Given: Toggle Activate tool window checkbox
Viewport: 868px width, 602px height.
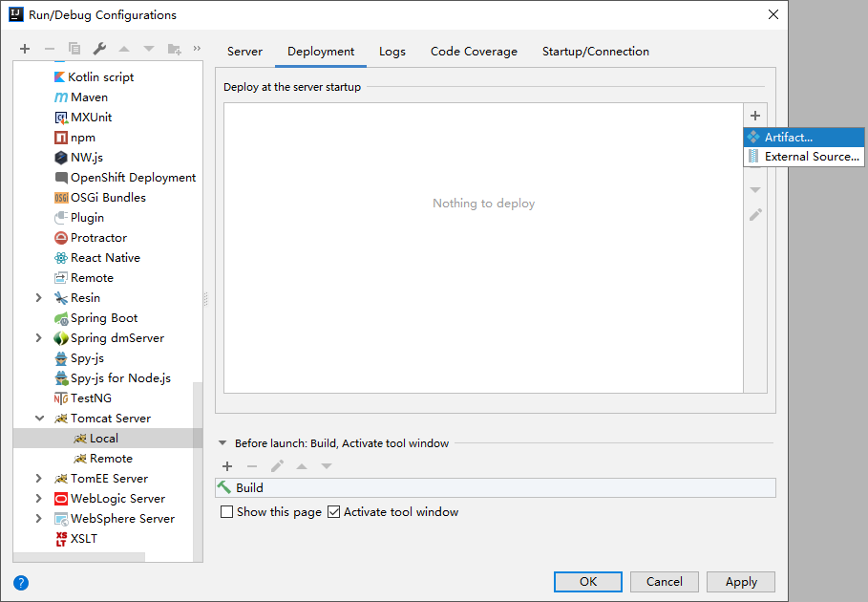Looking at the screenshot, I should tap(333, 512).
